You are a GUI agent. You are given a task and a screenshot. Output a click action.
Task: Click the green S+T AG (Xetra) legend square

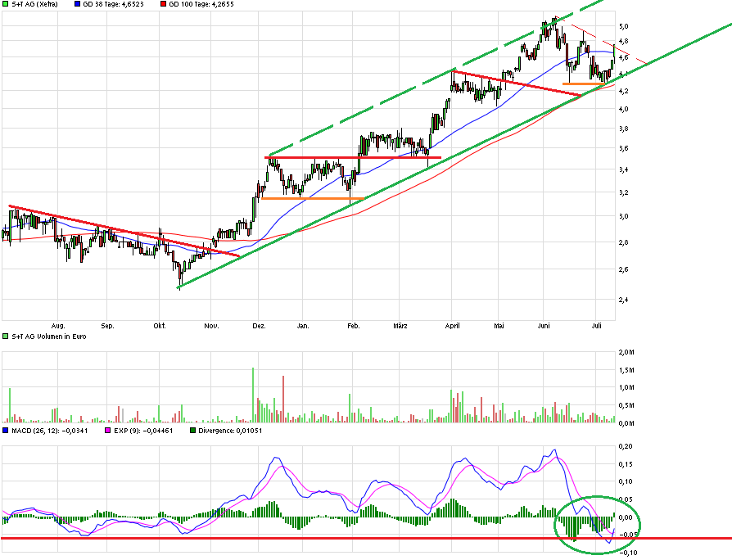[7, 5]
